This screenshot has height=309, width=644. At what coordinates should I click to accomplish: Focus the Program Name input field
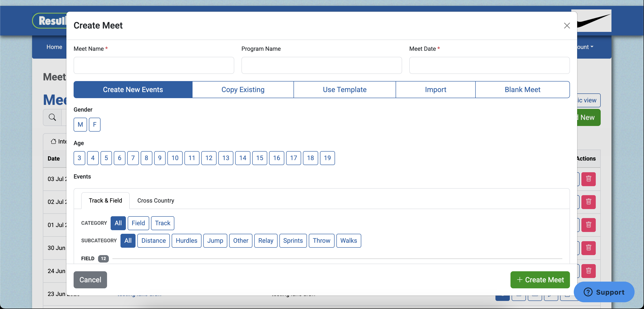coord(322,65)
